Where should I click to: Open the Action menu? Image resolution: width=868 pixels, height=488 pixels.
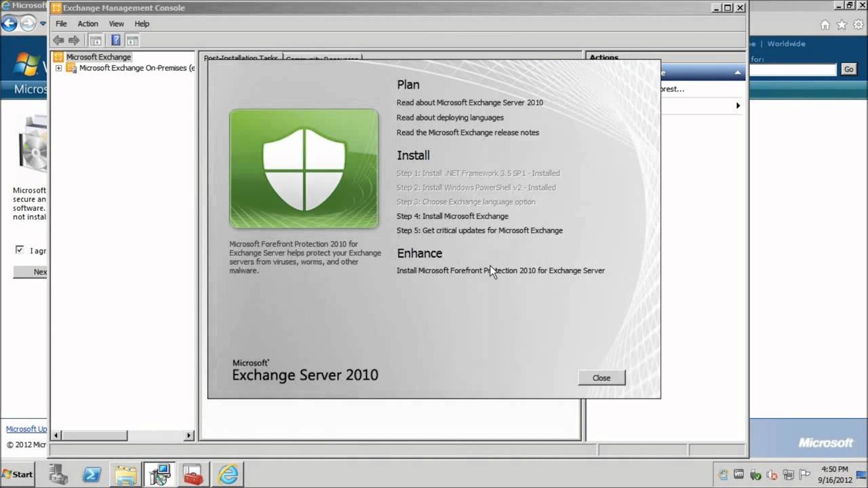pyautogui.click(x=87, y=24)
